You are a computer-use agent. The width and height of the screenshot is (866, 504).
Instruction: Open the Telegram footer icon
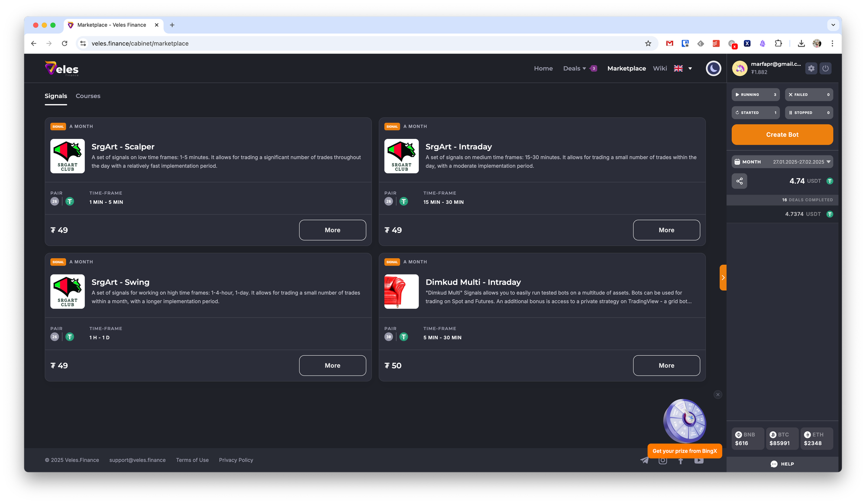(644, 460)
